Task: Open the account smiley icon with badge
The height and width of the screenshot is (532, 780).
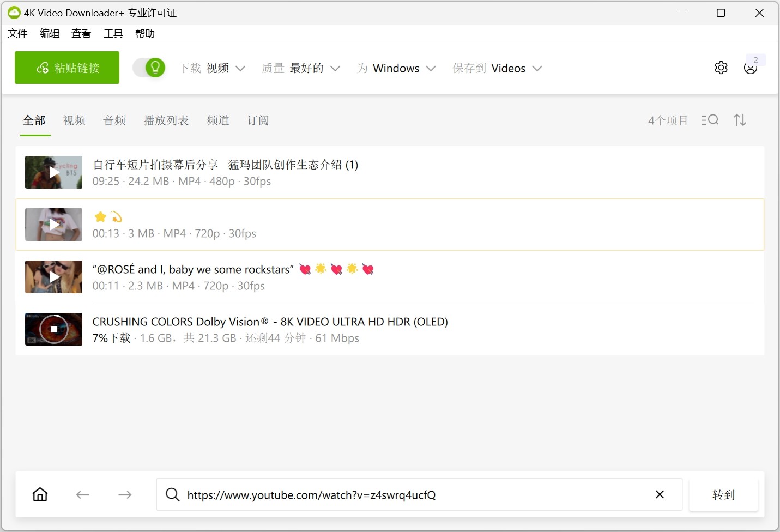Action: point(751,68)
